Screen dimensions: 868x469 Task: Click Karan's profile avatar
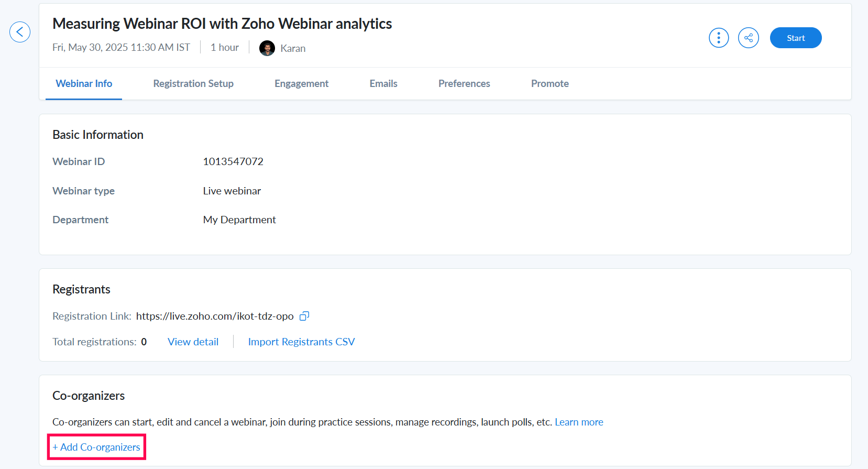coord(267,48)
